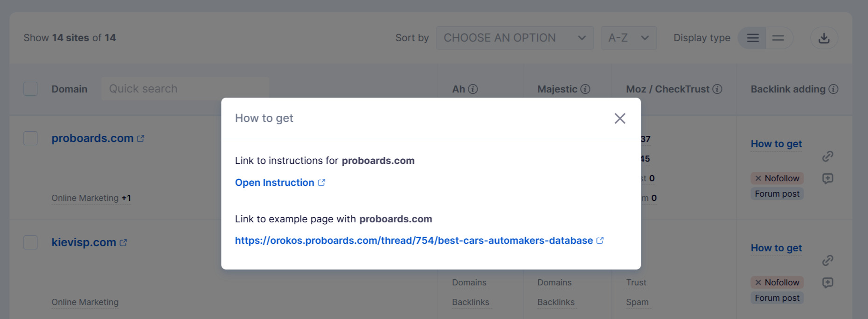The width and height of the screenshot is (868, 319).
Task: Click the external link icon beside kievisp.com
Action: [x=124, y=242]
